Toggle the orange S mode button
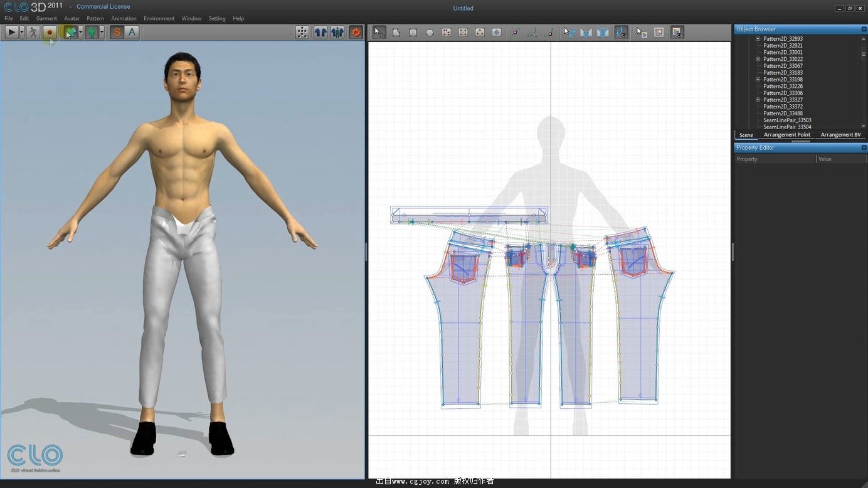The image size is (868, 488). [117, 32]
